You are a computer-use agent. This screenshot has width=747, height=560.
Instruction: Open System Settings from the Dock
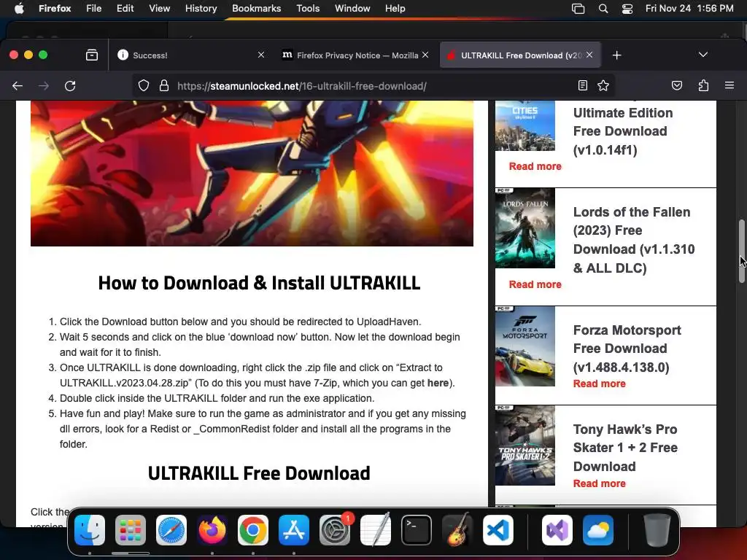(x=335, y=530)
